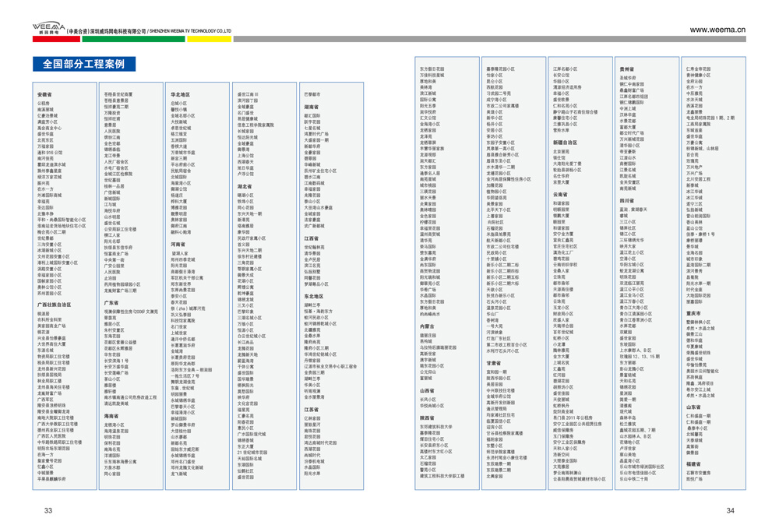Open the www.weema.cn website link
This screenshot has width=779, height=532.
(x=717, y=30)
